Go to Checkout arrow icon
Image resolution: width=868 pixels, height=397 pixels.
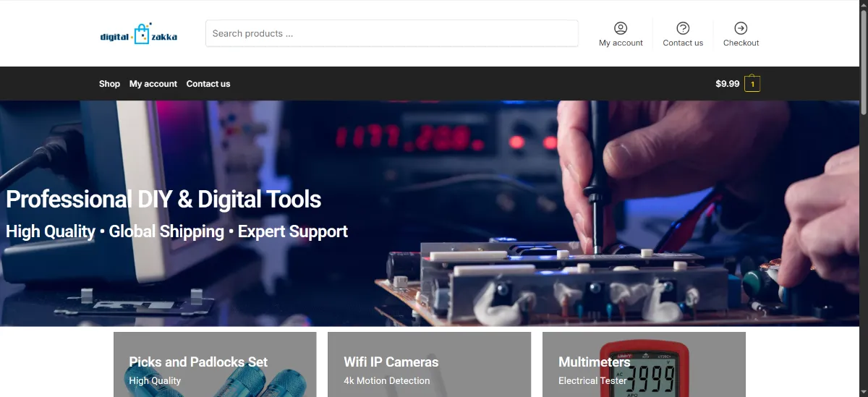coord(741,28)
